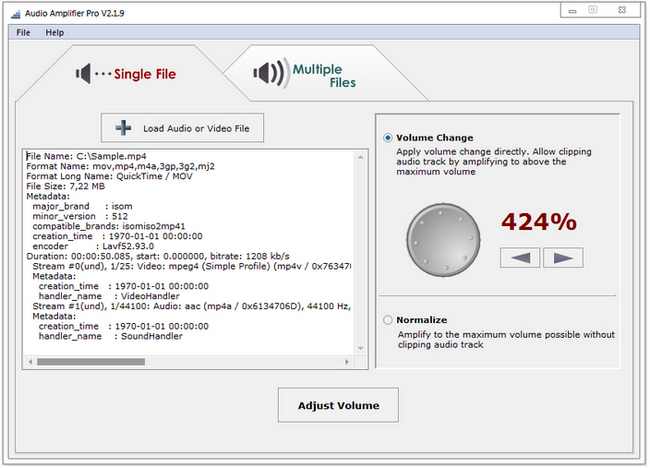Close the Audio Amplifier Pro window
Image resolution: width=650 pixels, height=468 pixels.
(x=626, y=10)
